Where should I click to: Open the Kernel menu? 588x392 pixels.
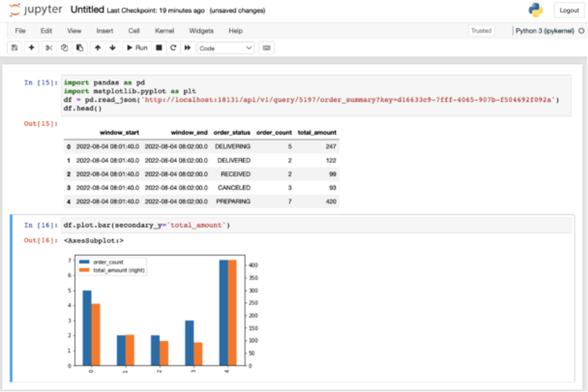click(x=165, y=31)
